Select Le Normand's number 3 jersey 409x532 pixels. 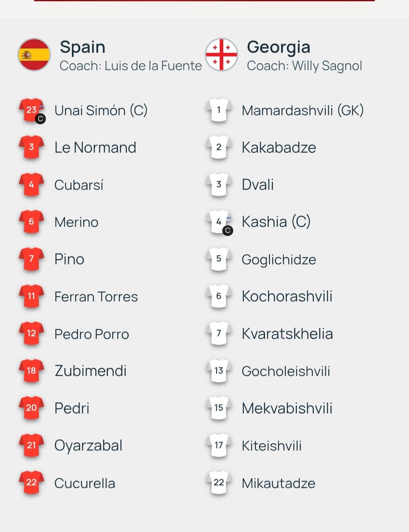point(31,148)
